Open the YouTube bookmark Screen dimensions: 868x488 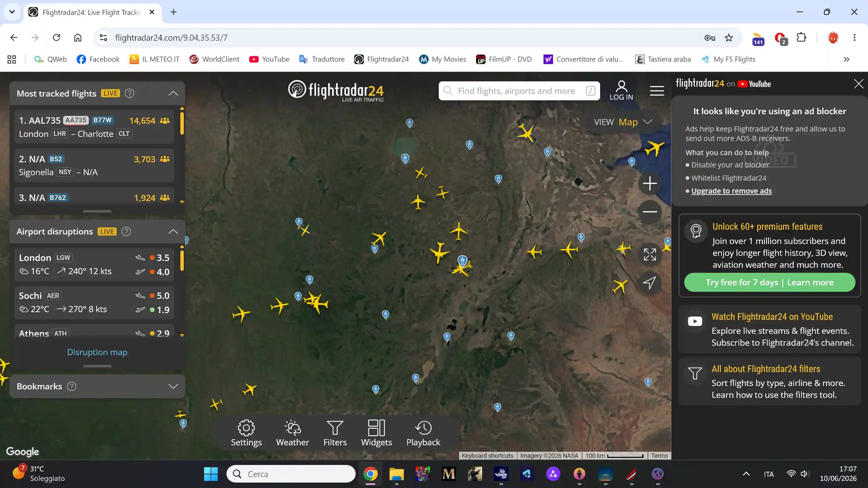(269, 59)
